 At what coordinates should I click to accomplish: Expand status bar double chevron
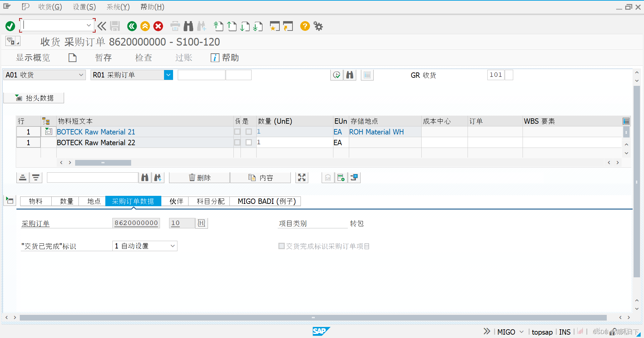(487, 331)
